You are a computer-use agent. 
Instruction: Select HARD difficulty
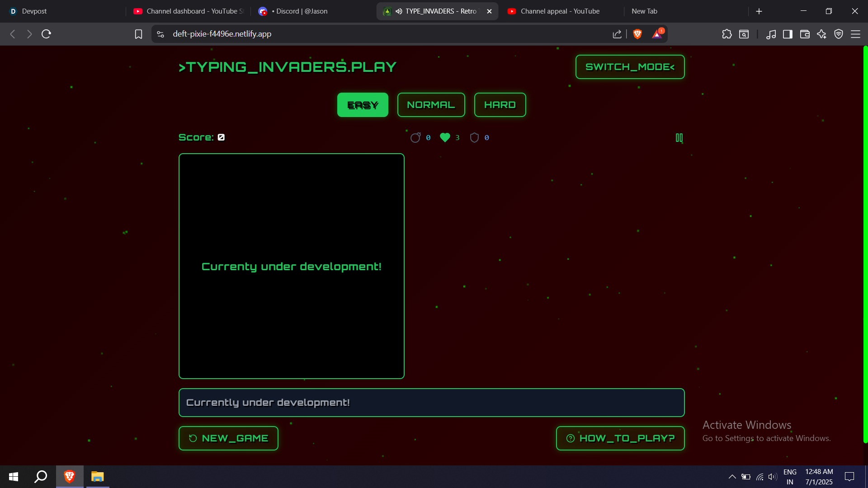click(500, 105)
